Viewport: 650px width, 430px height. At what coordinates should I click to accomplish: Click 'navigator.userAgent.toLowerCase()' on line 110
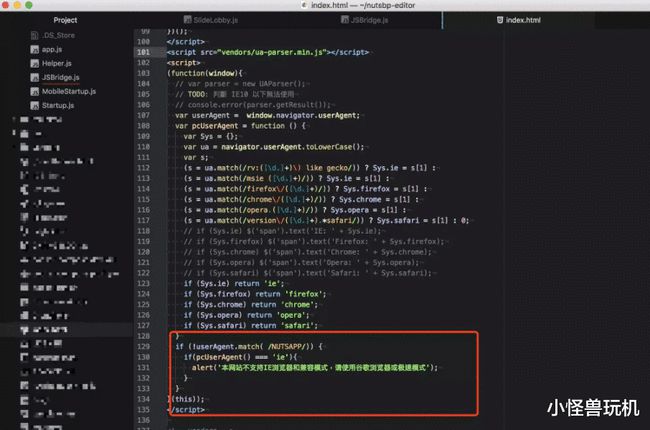pyautogui.click(x=292, y=147)
